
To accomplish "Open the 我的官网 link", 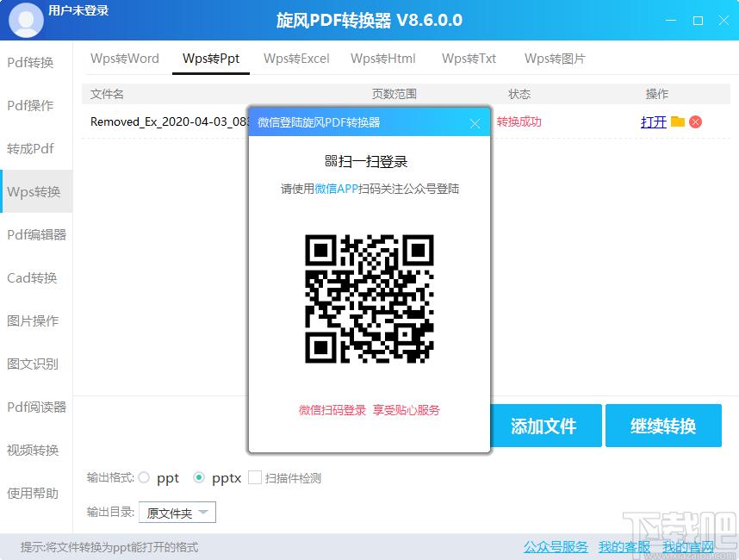I will [688, 547].
